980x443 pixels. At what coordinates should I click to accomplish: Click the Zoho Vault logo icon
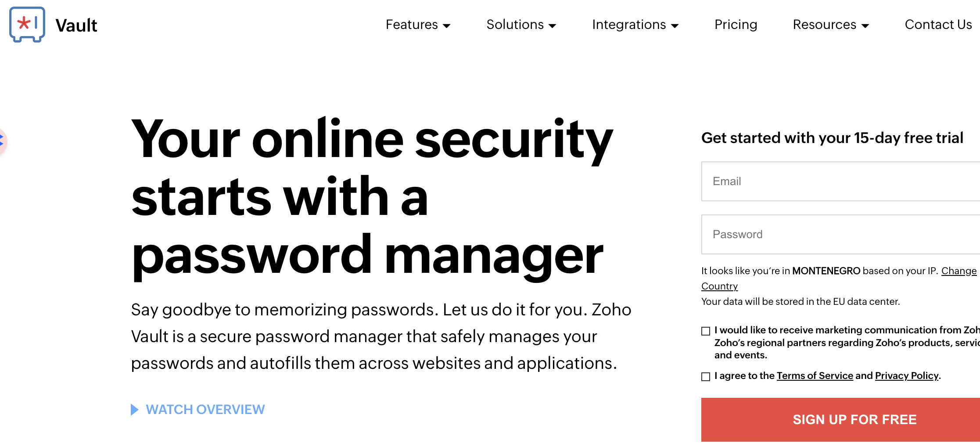point(27,25)
